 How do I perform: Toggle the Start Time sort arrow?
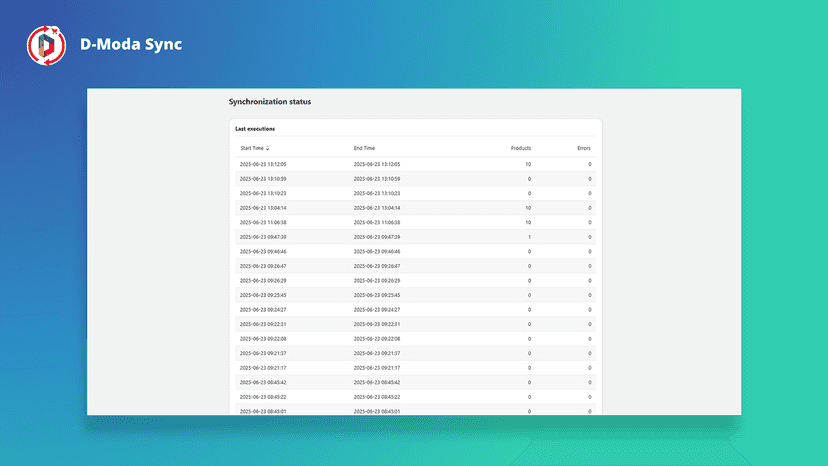[x=267, y=148]
